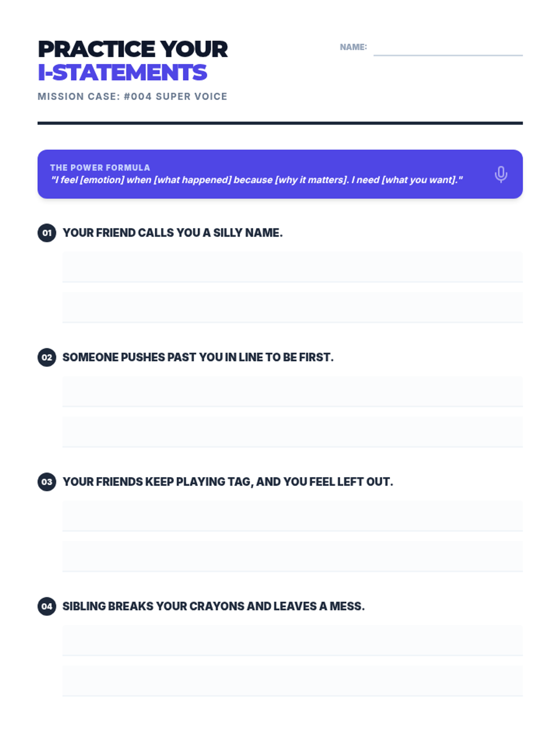The height and width of the screenshot is (747, 560).
Task: Click the I-Statements purple title
Action: [x=122, y=72]
